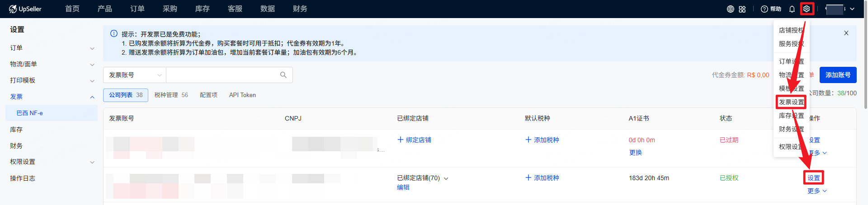Open the apps grid icon in top bar

(x=742, y=9)
